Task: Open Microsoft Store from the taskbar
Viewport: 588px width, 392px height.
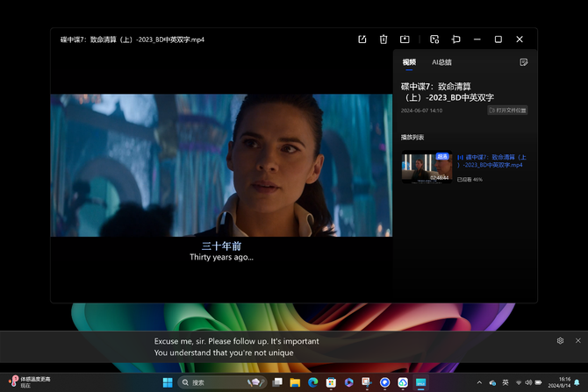Action: (331, 382)
